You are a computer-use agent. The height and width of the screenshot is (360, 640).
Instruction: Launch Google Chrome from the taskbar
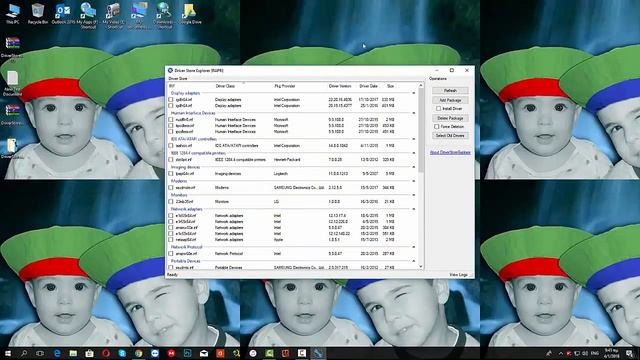pyautogui.click(x=138, y=353)
